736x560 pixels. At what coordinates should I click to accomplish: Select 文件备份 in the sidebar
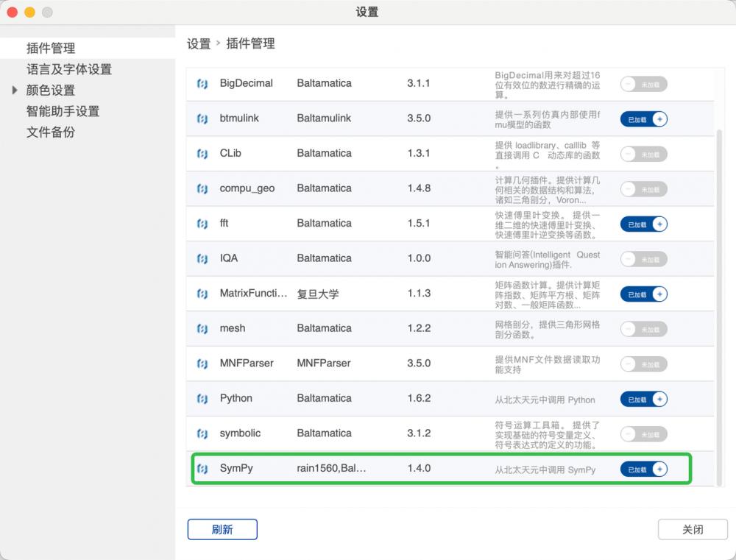tap(51, 132)
